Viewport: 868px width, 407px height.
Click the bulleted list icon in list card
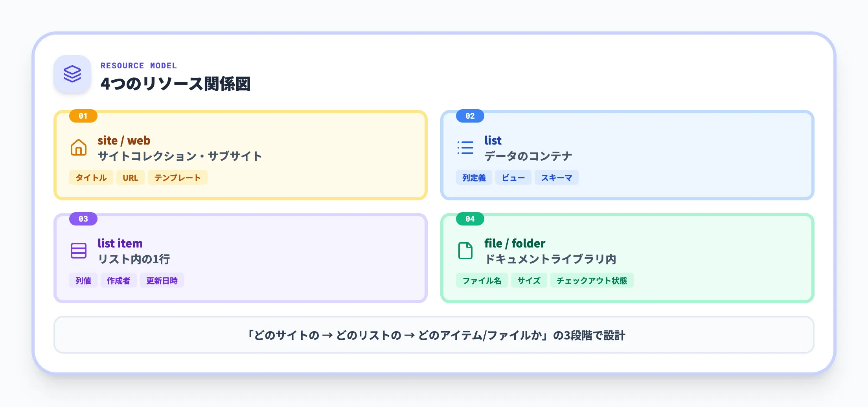(465, 148)
